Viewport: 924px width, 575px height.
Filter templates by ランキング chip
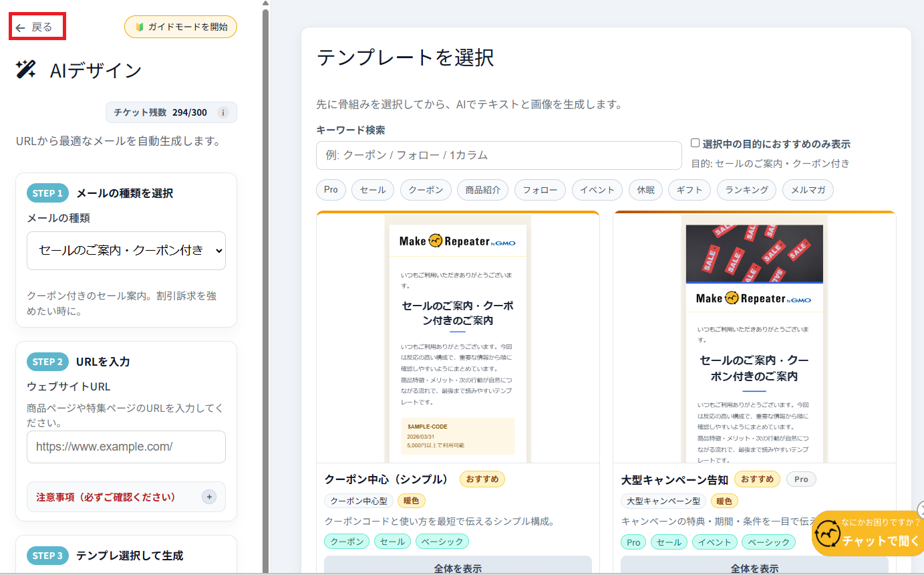pyautogui.click(x=746, y=190)
